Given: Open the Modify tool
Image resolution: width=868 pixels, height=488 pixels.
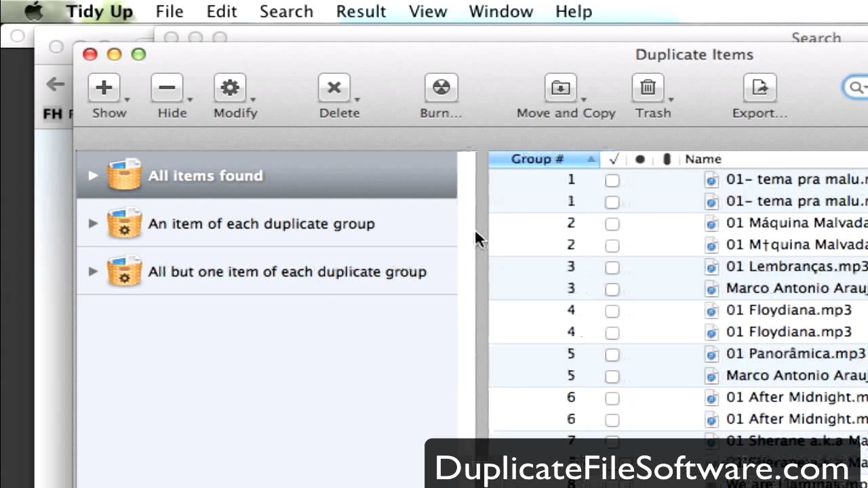Looking at the screenshot, I should pyautogui.click(x=230, y=88).
